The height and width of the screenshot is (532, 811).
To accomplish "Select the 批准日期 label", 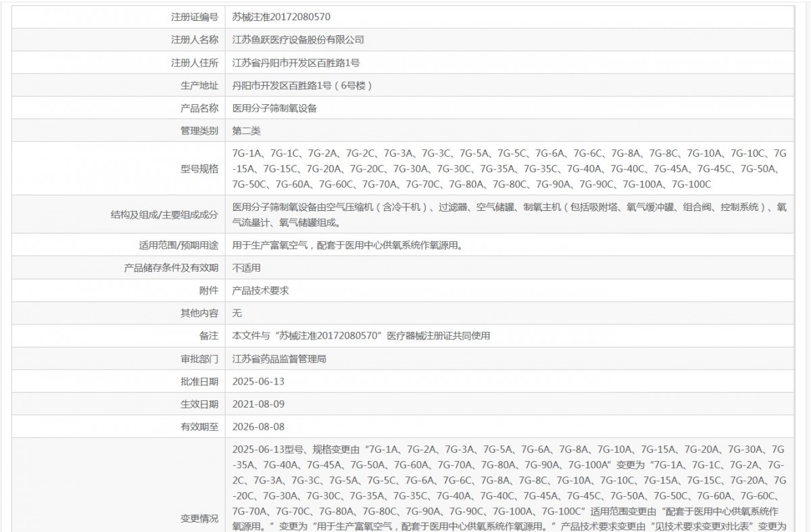I will pos(199,381).
